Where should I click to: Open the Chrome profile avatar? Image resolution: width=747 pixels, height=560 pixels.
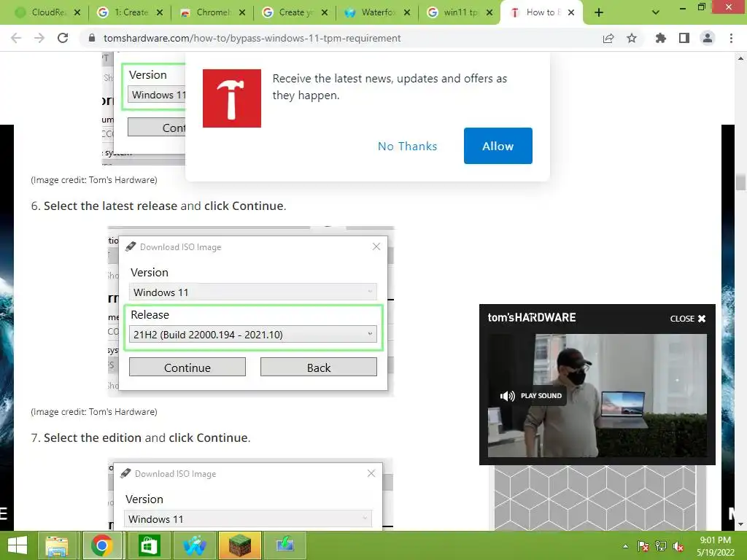click(708, 38)
